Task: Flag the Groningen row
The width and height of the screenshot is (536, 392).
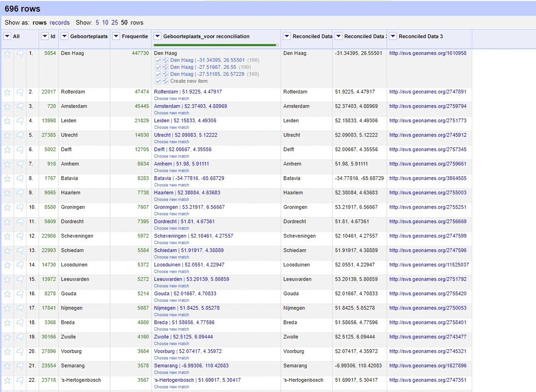Action: [x=20, y=207]
